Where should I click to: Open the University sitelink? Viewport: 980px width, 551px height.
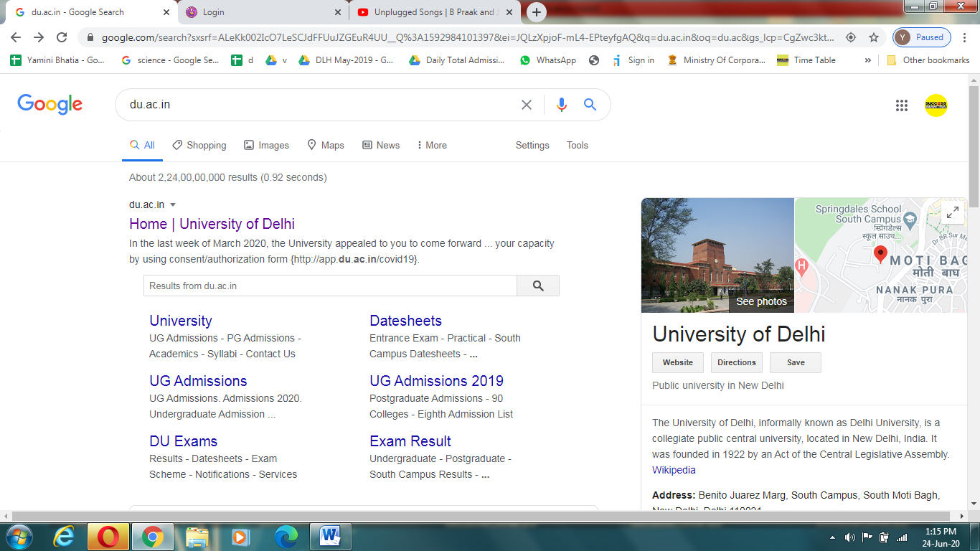click(181, 321)
